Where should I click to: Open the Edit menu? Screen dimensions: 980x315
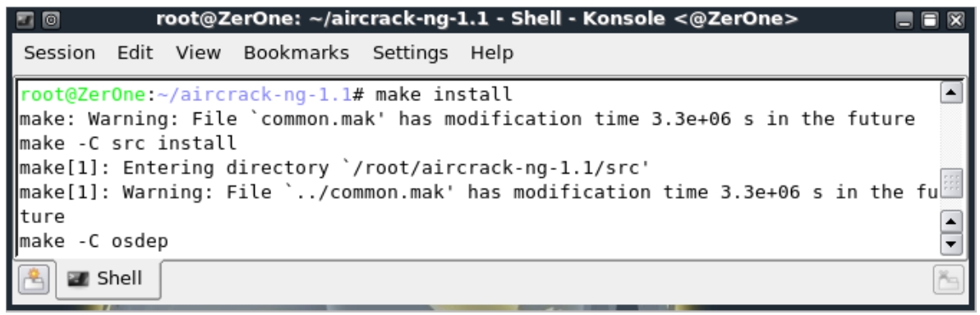135,53
